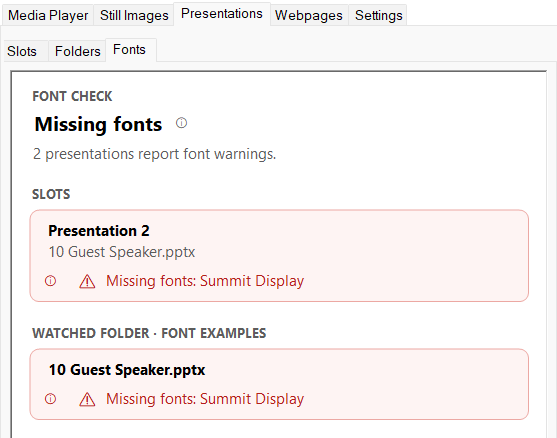This screenshot has width=557, height=438.
Task: Click warning triangle in watched folder card
Action: (87, 400)
